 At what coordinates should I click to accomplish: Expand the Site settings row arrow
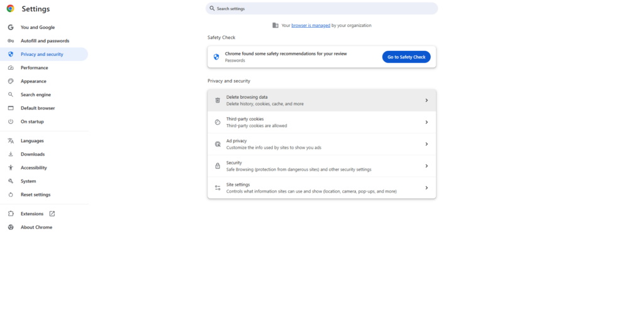pos(426,188)
